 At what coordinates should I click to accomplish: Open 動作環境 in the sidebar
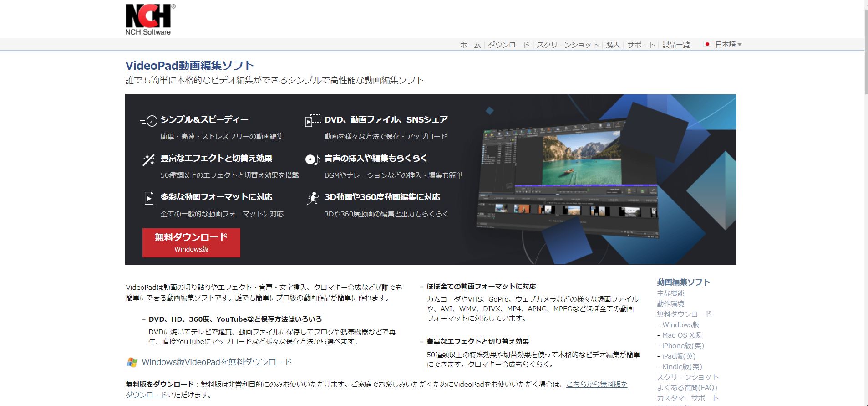[x=670, y=303]
